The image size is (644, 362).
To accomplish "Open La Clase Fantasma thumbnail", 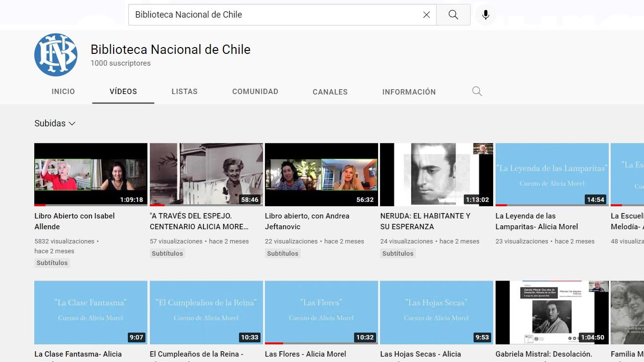I will [91, 313].
